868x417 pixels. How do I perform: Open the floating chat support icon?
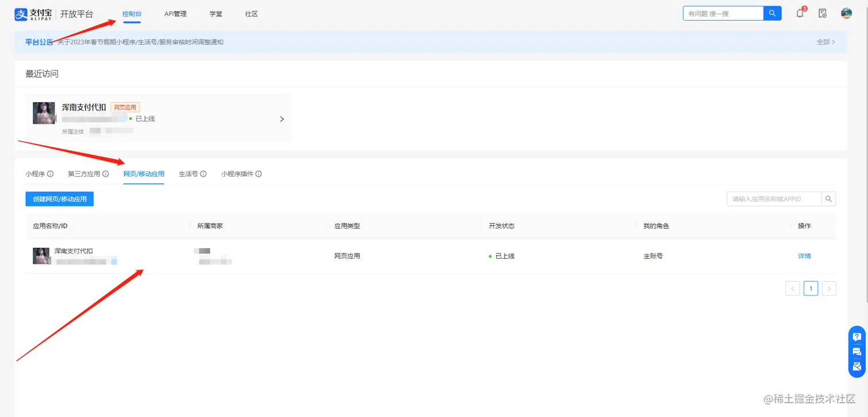pos(857,352)
